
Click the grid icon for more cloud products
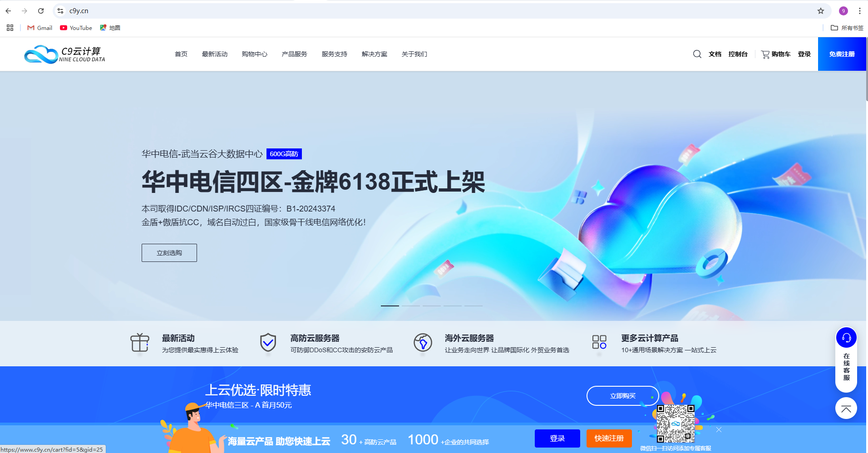click(599, 342)
